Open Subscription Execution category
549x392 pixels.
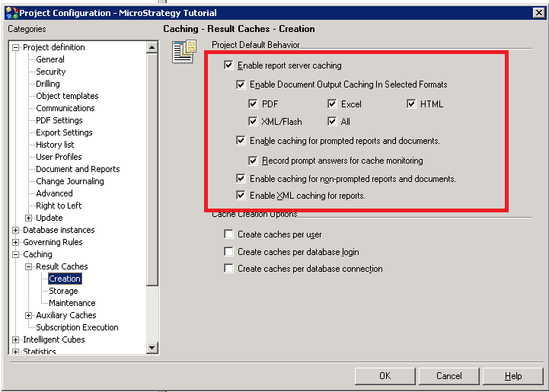click(x=77, y=327)
